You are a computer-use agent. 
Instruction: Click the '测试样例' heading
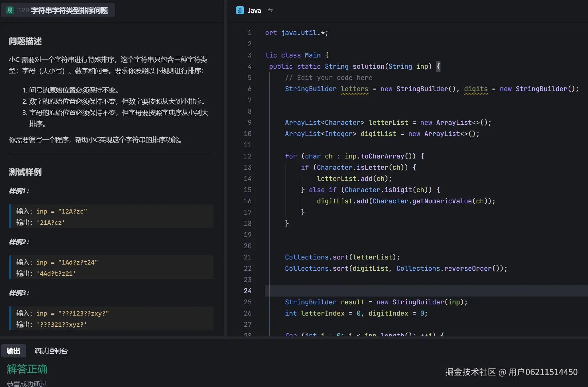(x=25, y=172)
